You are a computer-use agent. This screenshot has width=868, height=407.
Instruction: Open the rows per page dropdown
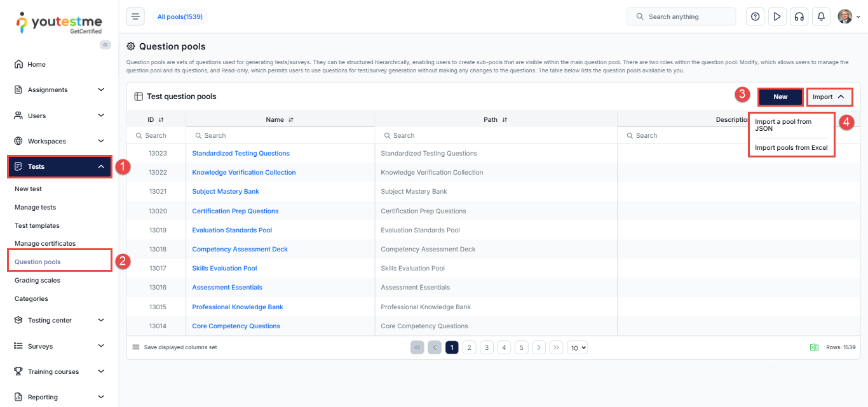click(x=577, y=347)
